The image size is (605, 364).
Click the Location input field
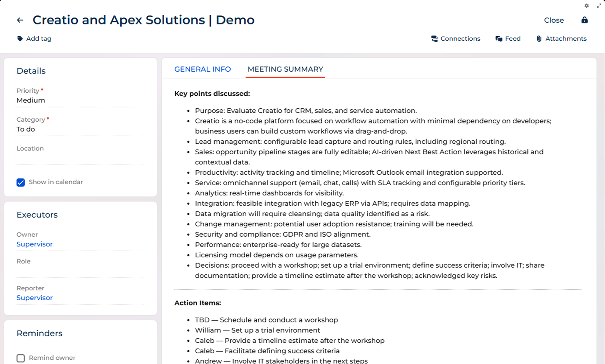pyautogui.click(x=80, y=158)
